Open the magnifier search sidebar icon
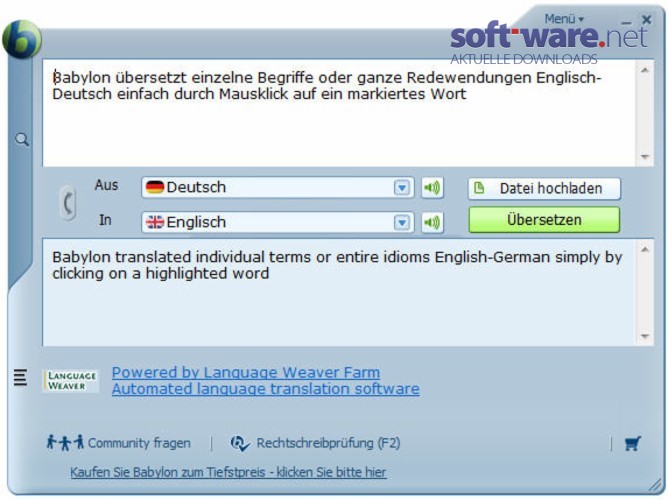This screenshot has height=500, width=668. [x=21, y=139]
